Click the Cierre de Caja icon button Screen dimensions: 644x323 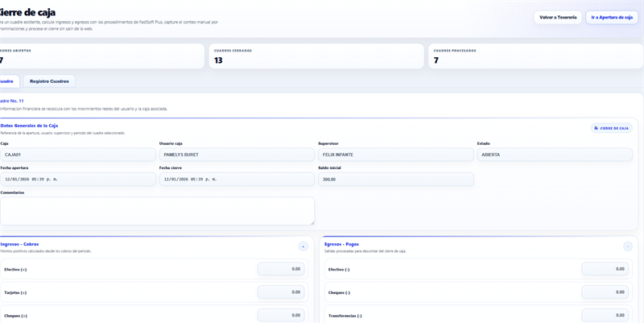coord(611,128)
